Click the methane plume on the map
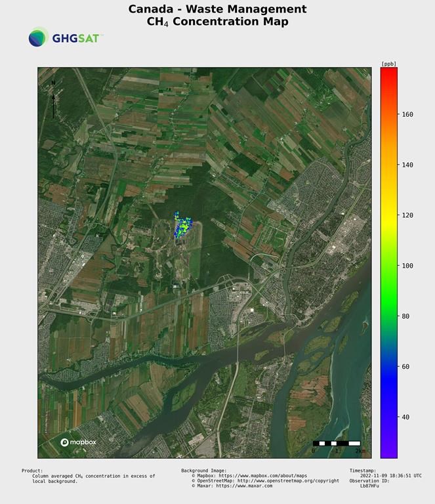This screenshot has height=504, width=435. (x=182, y=226)
